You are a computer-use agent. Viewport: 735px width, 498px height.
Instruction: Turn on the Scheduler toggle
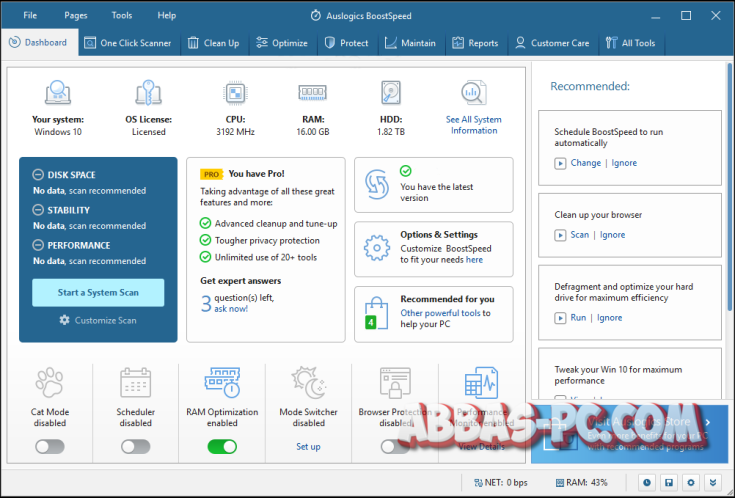point(136,446)
